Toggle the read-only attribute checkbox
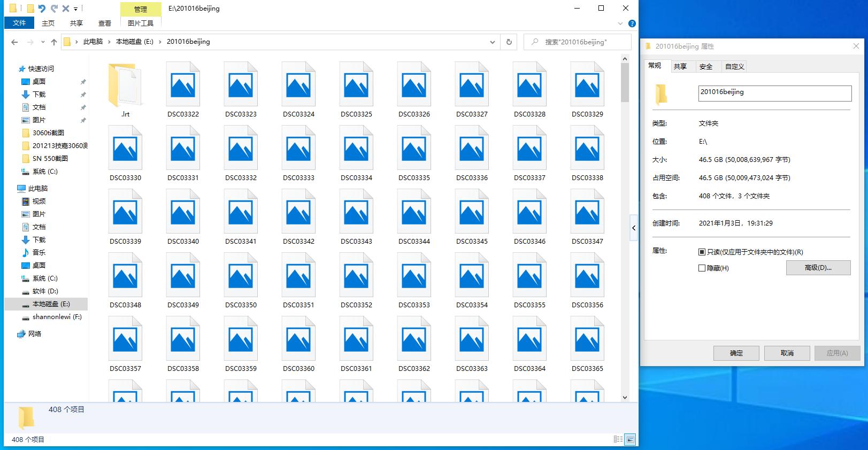This screenshot has width=868, height=450. click(x=702, y=252)
